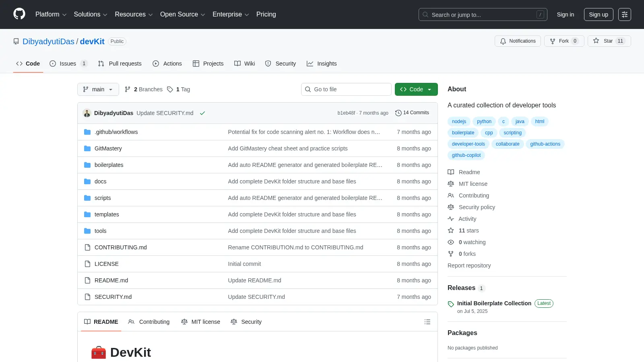Expand the Resources menu
The image size is (644, 362).
[x=134, y=14]
